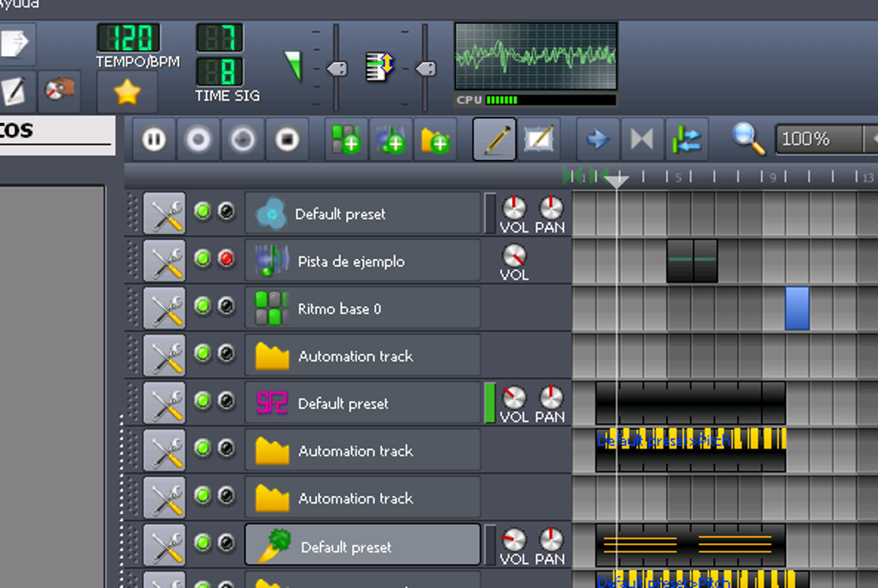Toggle the blue arrow auto-scroll button
878x588 pixels.
tap(597, 139)
